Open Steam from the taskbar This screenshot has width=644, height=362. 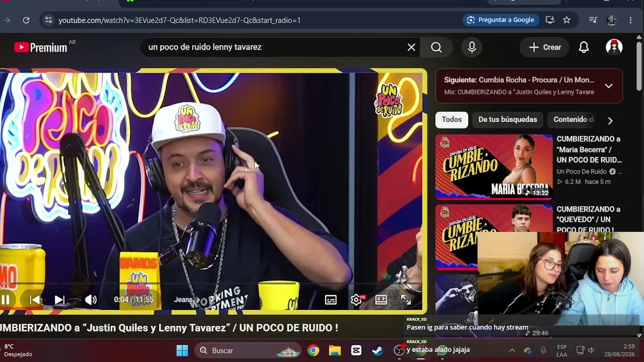pyautogui.click(x=377, y=350)
